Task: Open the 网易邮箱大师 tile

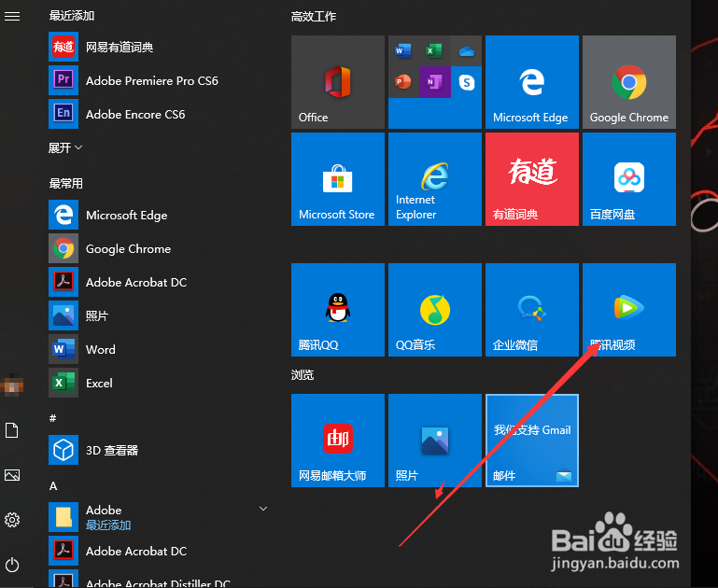Action: (338, 441)
